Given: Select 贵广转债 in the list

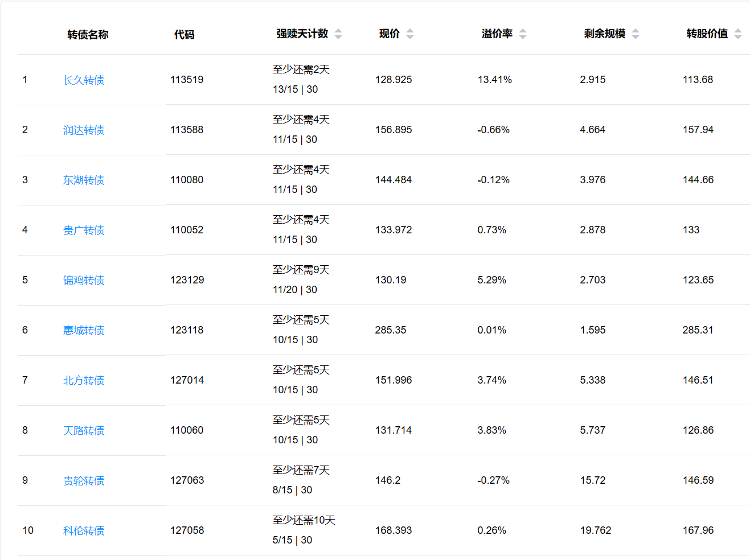Looking at the screenshot, I should pyautogui.click(x=84, y=230).
